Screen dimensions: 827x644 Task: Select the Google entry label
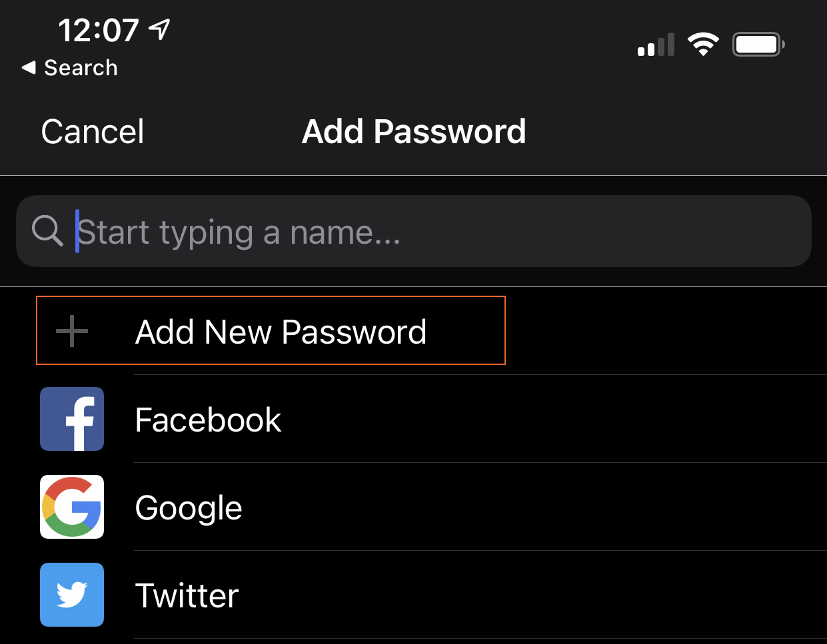189,507
